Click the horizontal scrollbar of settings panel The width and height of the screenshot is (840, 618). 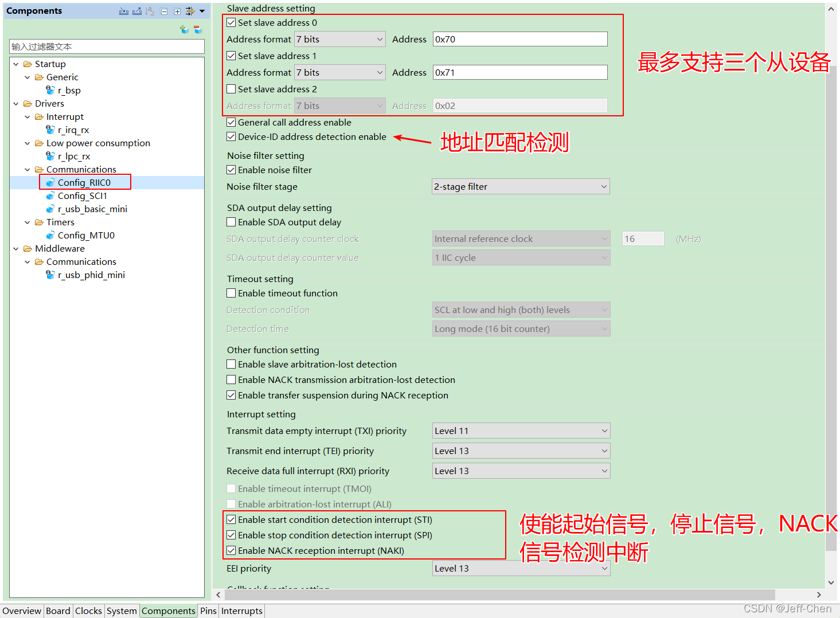pyautogui.click(x=499, y=594)
